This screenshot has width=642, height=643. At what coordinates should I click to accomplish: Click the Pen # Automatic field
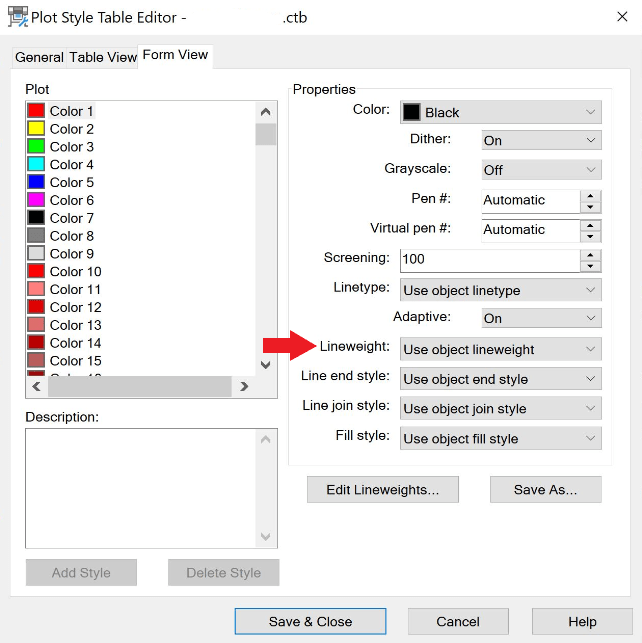click(531, 201)
